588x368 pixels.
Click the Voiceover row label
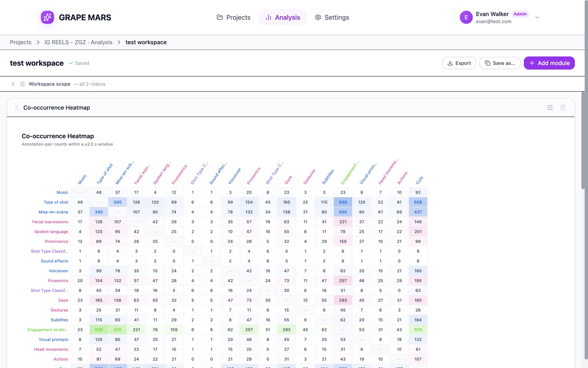click(x=58, y=271)
